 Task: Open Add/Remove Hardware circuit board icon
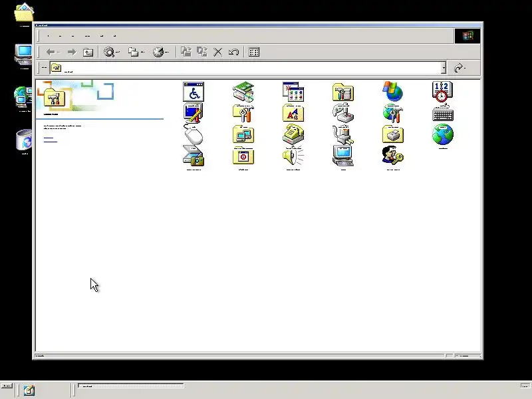coord(243,92)
